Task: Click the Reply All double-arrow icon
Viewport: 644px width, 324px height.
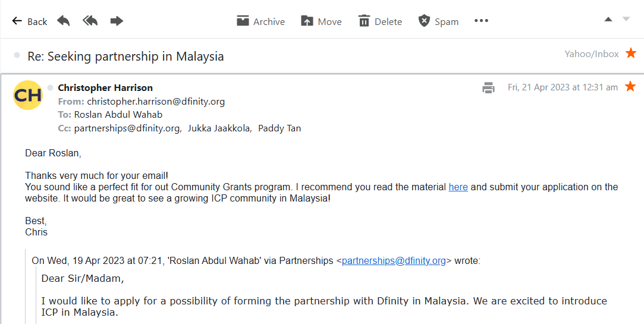Action: coord(90,21)
